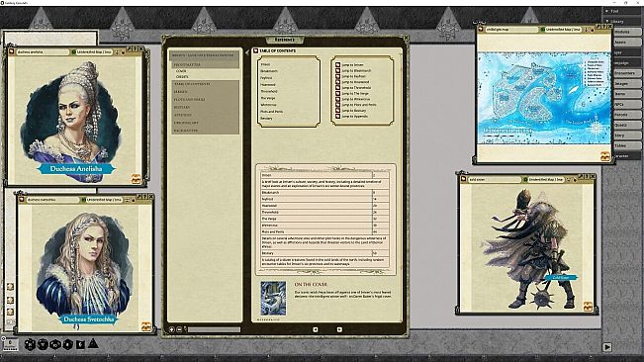644x362 pixels.
Task: Go to previous Reference page
Action: pos(315,329)
